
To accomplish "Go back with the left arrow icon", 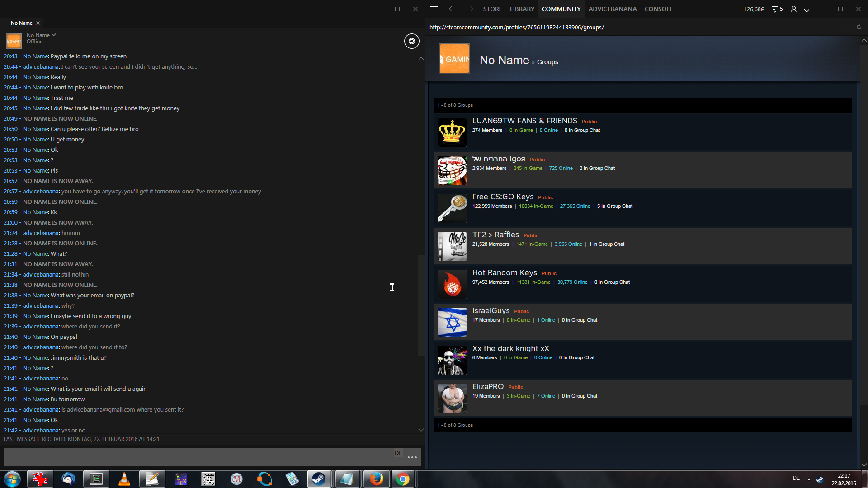I will click(452, 9).
